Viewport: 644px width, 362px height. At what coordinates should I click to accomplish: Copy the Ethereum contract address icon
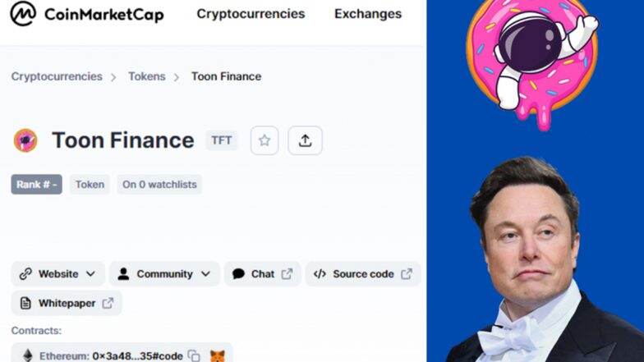click(194, 355)
